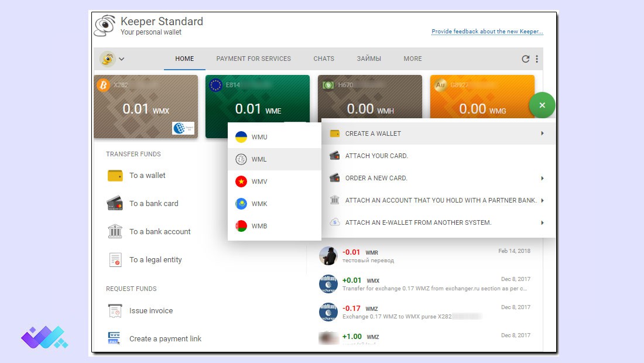The width and height of the screenshot is (644, 363).
Task: Click the bank card icon for transfers
Action: pos(115,204)
